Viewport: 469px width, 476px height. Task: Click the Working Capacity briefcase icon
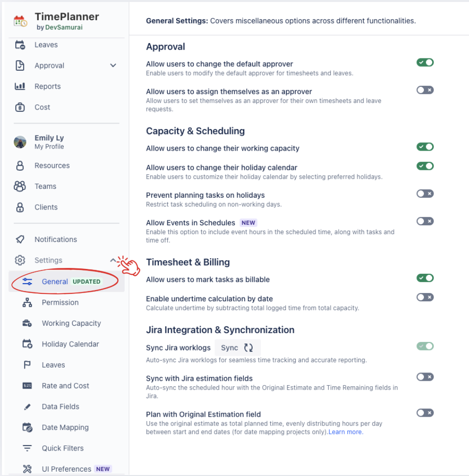(27, 323)
